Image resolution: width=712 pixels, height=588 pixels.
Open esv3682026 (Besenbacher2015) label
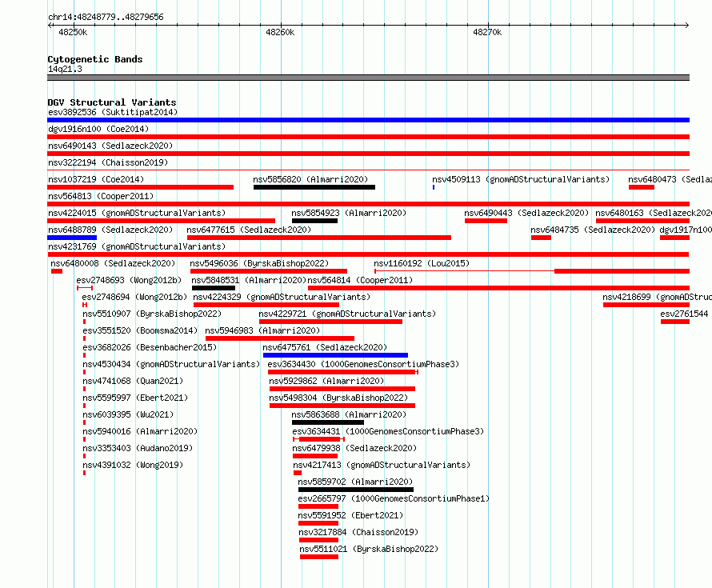click(150, 347)
